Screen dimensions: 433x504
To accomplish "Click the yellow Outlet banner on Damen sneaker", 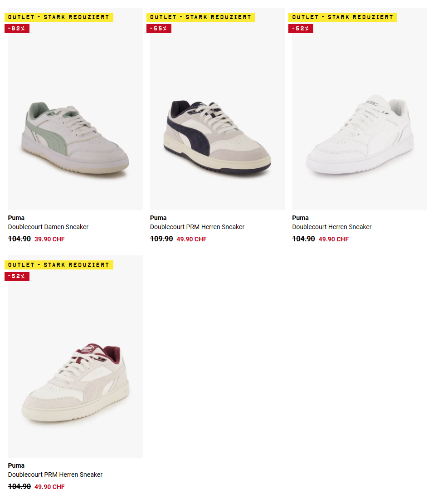I will point(59,17).
